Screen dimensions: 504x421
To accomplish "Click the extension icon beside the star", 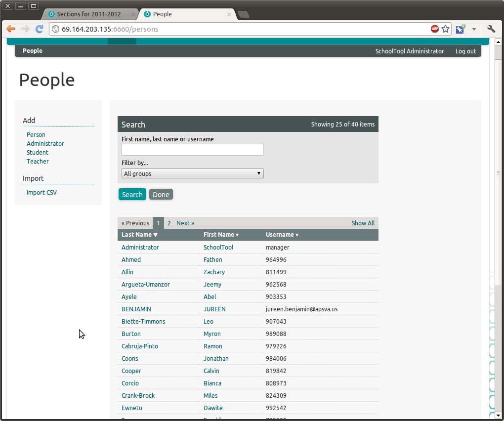I will click(460, 29).
